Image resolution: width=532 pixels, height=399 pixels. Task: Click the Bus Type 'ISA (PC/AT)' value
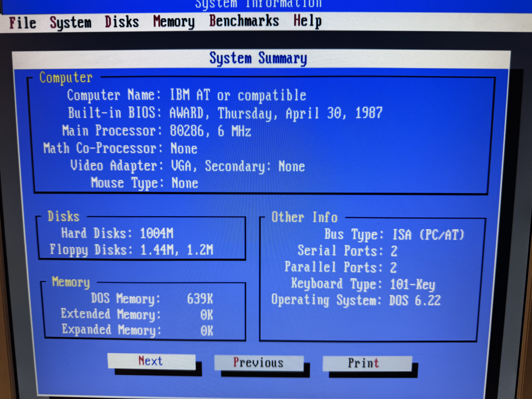[x=428, y=235]
